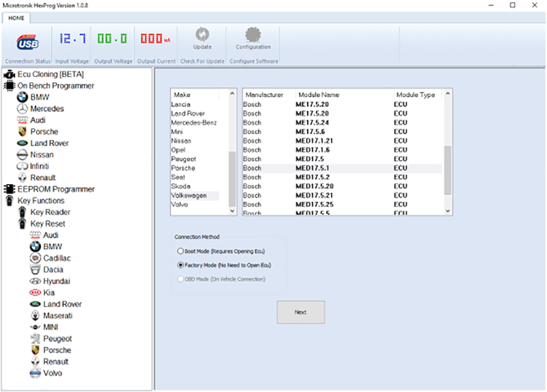This screenshot has width=547, height=392.
Task: Select BMW logo under On Bench Programmer
Action: pyautogui.click(x=23, y=97)
